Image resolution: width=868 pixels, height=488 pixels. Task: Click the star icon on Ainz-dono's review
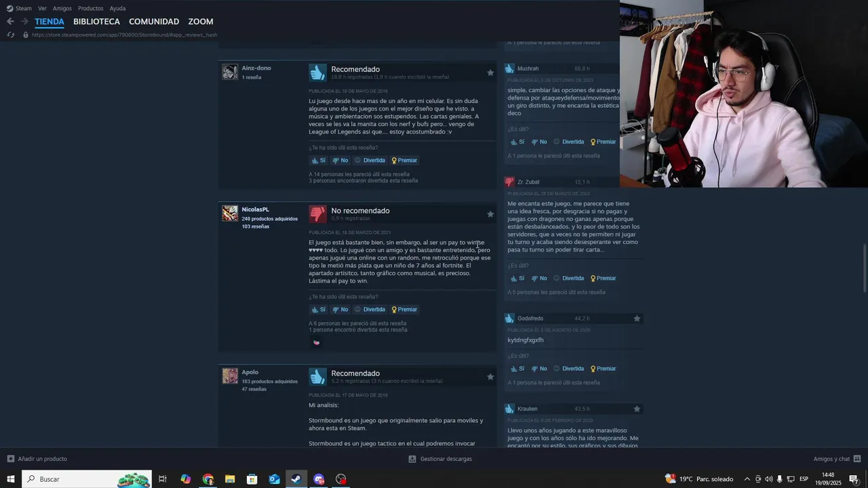(490, 73)
